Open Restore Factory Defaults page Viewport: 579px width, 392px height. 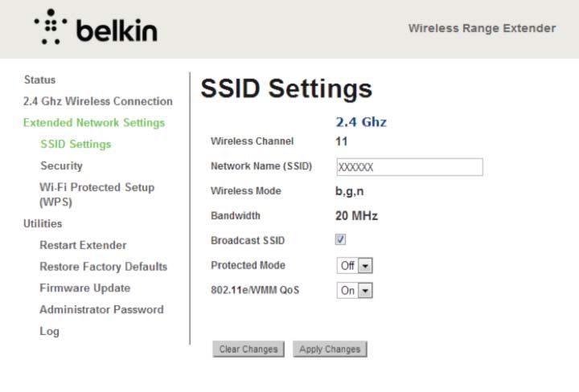(104, 266)
